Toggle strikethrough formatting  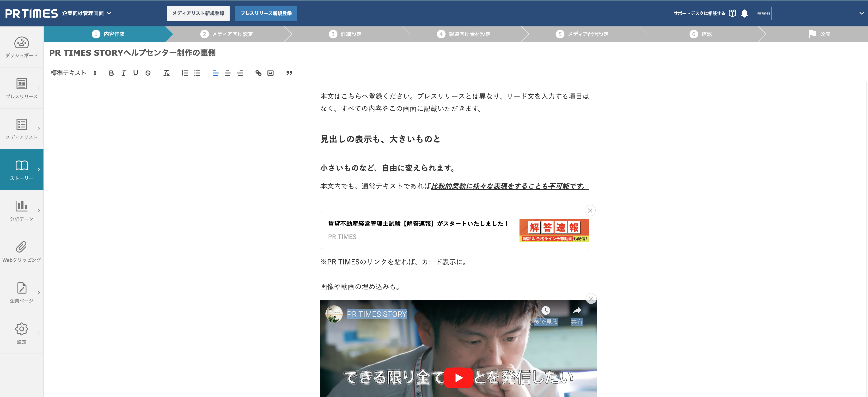click(x=148, y=73)
